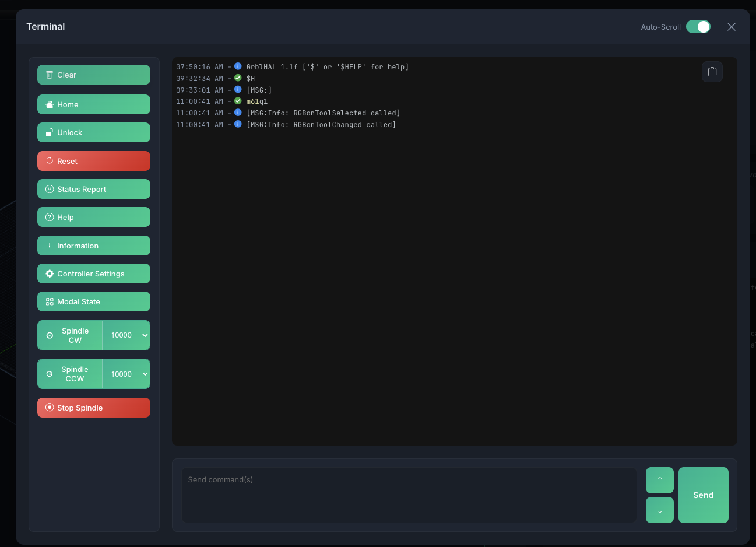Click the Clear terminal button
Screen dimensions: 756x547
tap(94, 75)
